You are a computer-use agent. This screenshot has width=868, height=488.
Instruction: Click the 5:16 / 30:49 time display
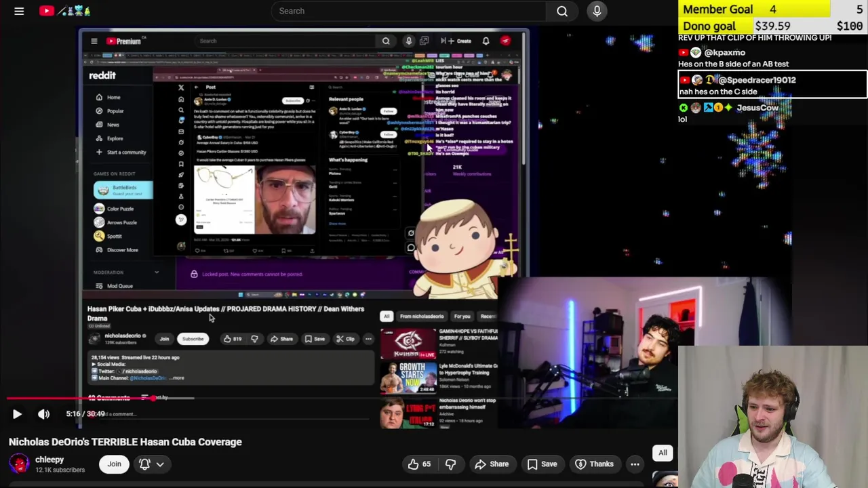pos(85,414)
